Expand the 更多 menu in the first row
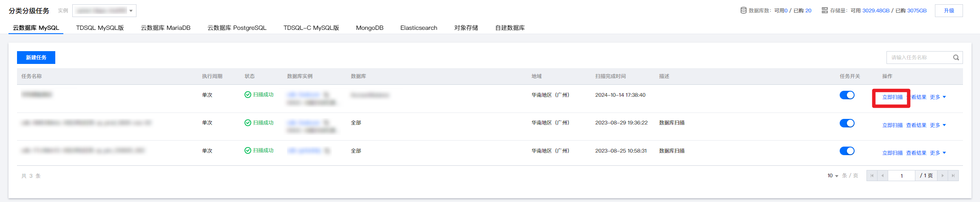 937,97
